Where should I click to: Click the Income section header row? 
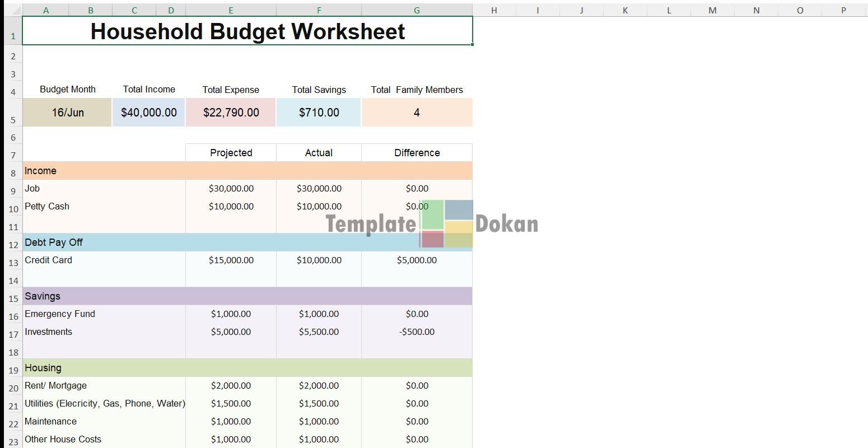click(x=246, y=171)
